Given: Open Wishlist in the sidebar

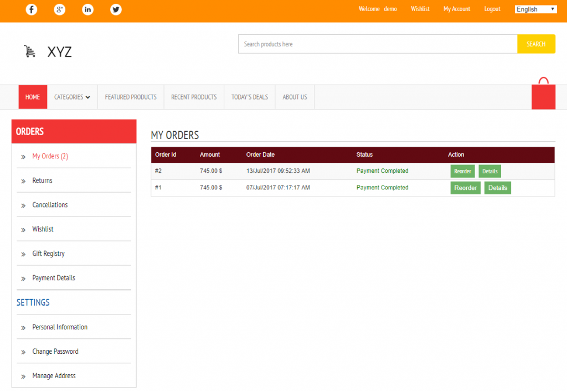Looking at the screenshot, I should pyautogui.click(x=43, y=229).
